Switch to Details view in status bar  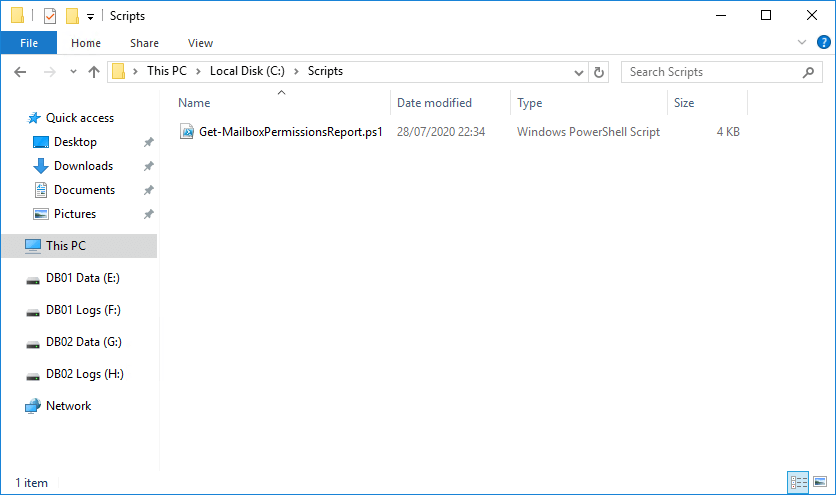[x=798, y=483]
